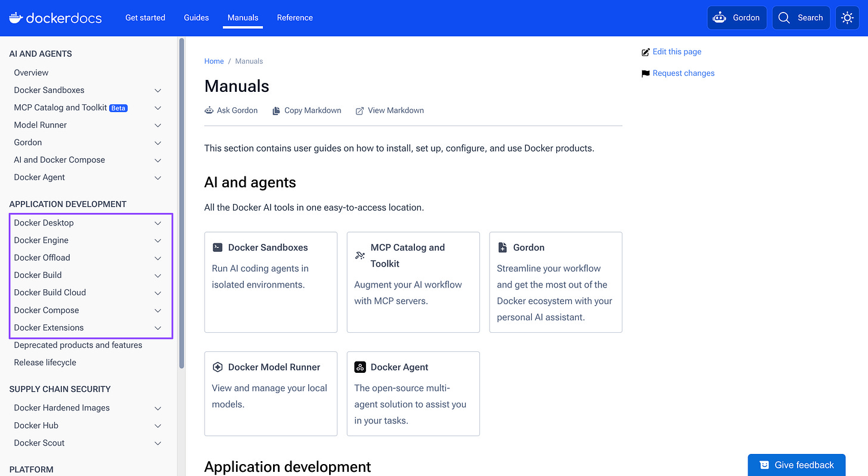Click the MCP Catalog Beta badge

(x=119, y=108)
